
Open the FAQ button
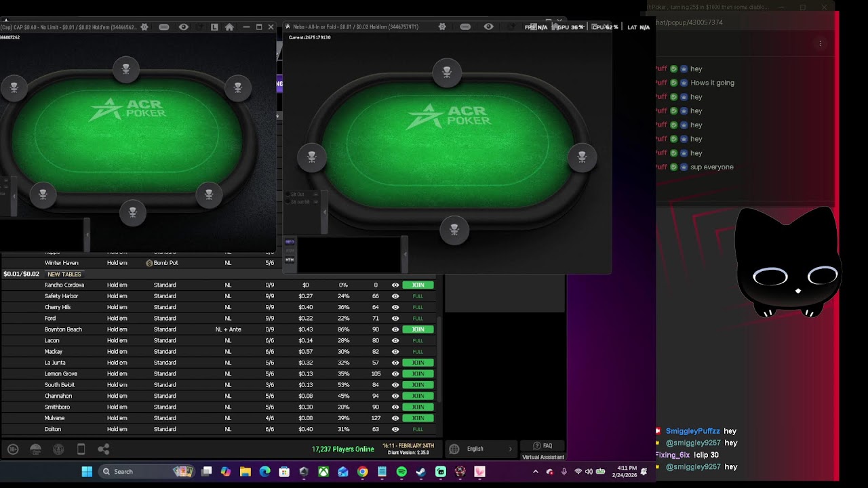pyautogui.click(x=542, y=446)
